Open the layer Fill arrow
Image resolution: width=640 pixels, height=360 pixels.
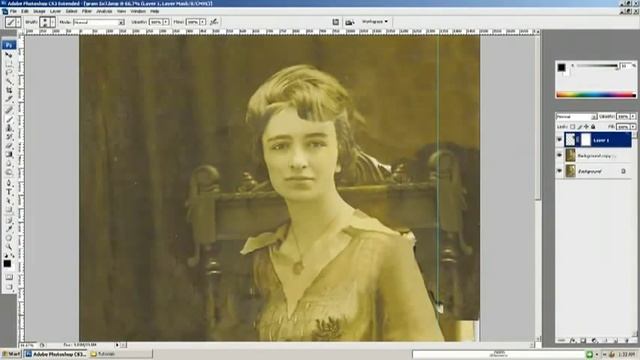point(633,127)
